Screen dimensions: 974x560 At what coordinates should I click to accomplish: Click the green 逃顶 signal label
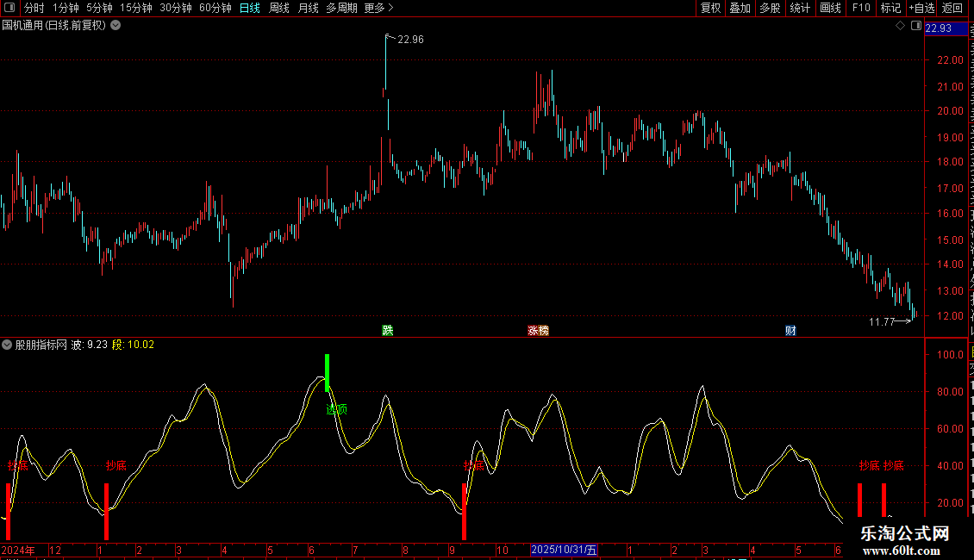click(336, 409)
